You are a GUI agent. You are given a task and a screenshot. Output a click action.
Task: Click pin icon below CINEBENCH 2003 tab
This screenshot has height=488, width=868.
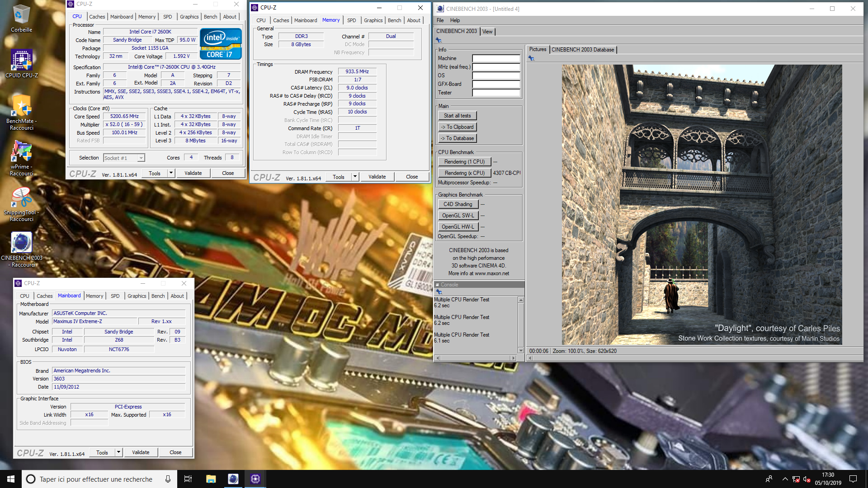coord(439,40)
